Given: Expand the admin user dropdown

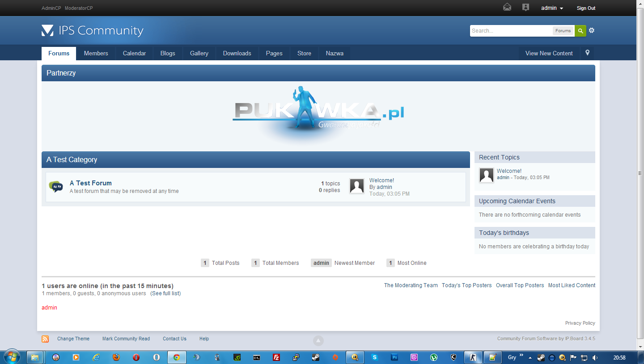Looking at the screenshot, I should (x=552, y=8).
